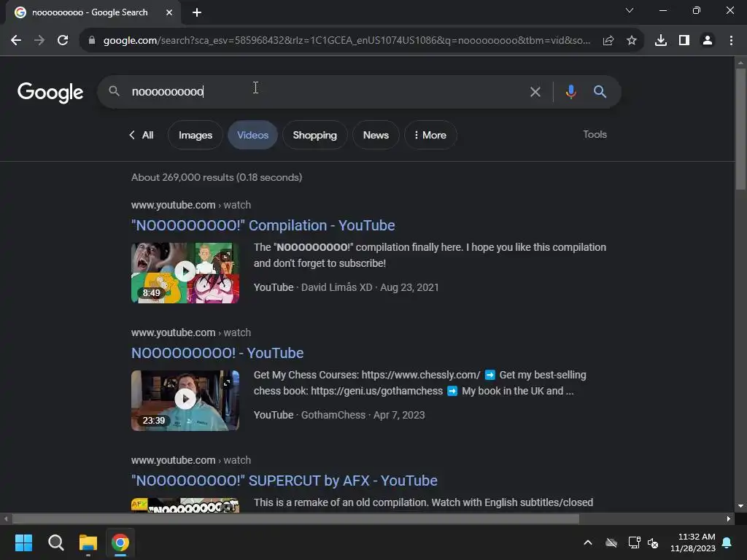Play the 8:49 compilation video thumbnail
This screenshot has width=747, height=560.
coord(185,273)
